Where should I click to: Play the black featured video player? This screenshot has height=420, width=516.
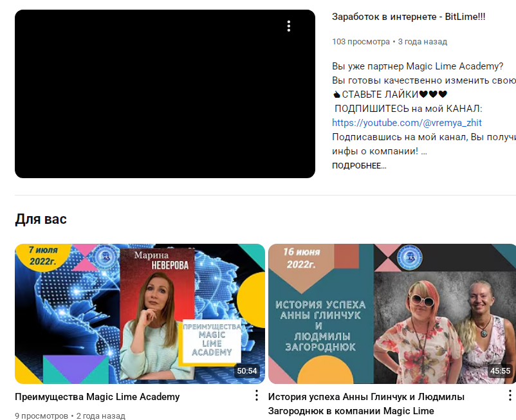point(165,94)
